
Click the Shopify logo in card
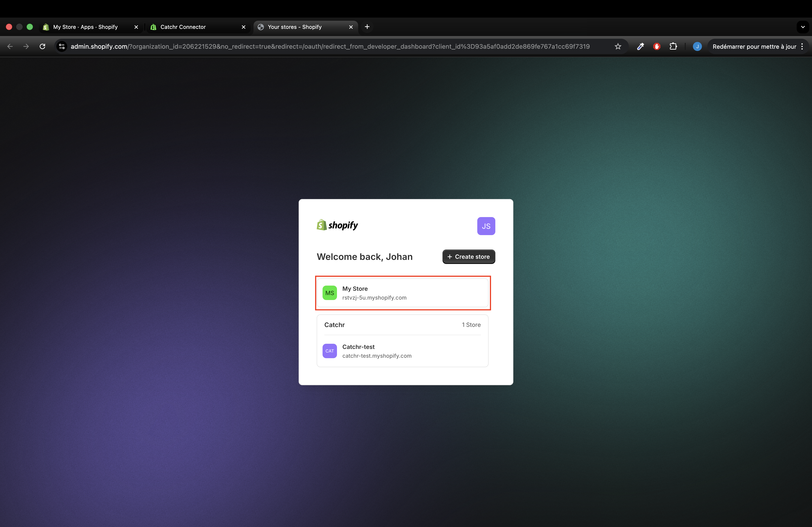[x=337, y=225]
